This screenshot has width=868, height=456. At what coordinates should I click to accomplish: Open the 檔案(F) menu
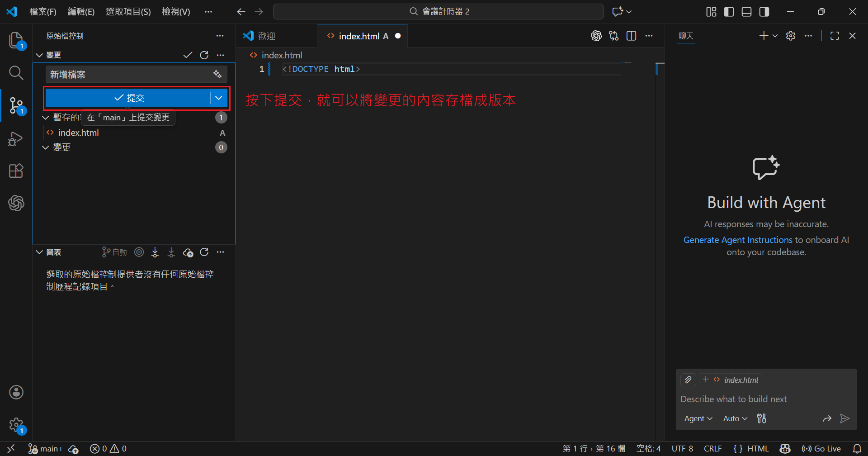coord(43,12)
